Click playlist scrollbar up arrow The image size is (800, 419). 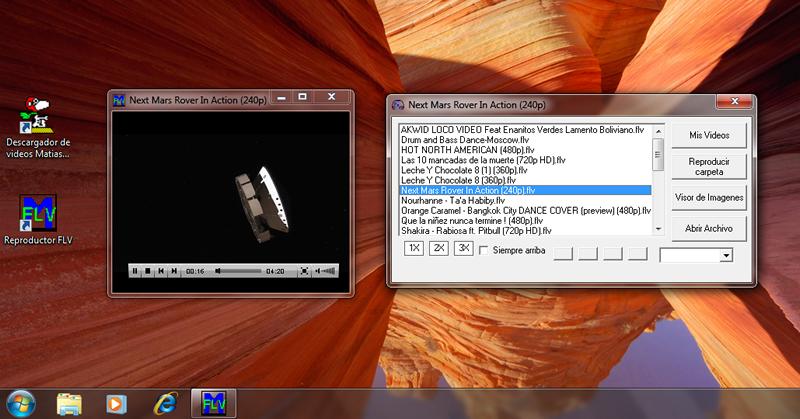(658, 131)
